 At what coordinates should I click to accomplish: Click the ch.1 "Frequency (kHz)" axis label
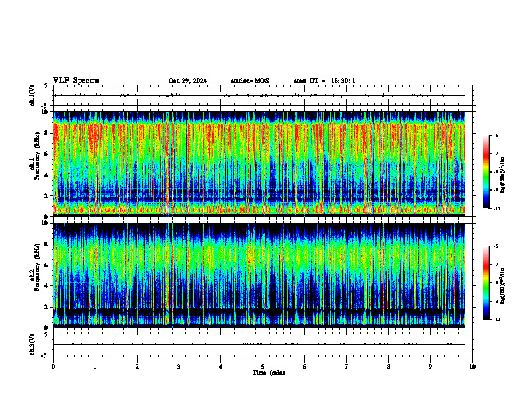[x=37, y=156]
